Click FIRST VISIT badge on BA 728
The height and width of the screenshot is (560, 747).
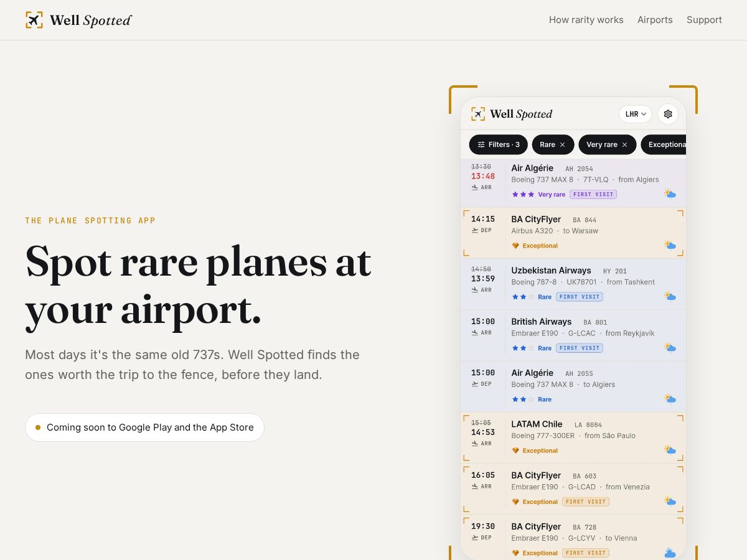point(586,553)
